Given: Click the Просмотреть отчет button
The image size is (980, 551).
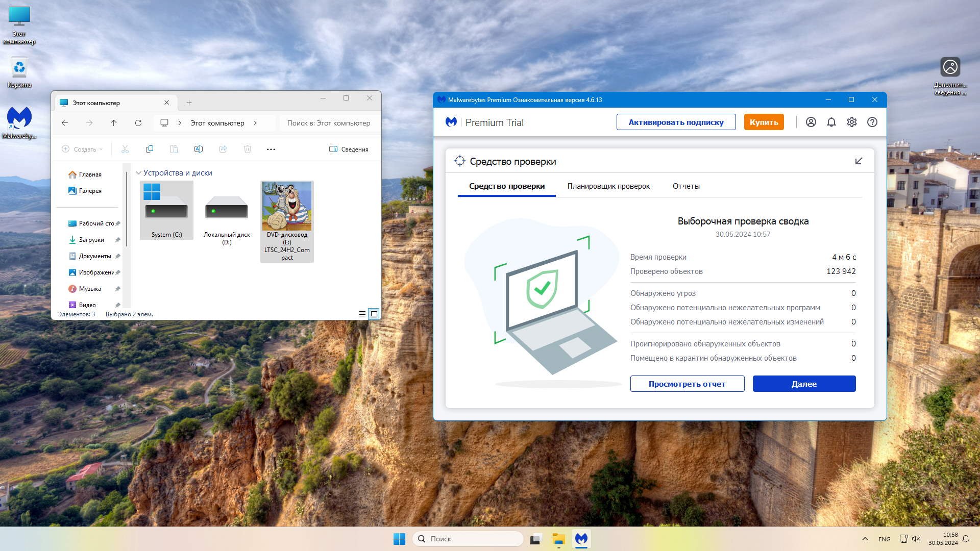Looking at the screenshot, I should (x=687, y=384).
